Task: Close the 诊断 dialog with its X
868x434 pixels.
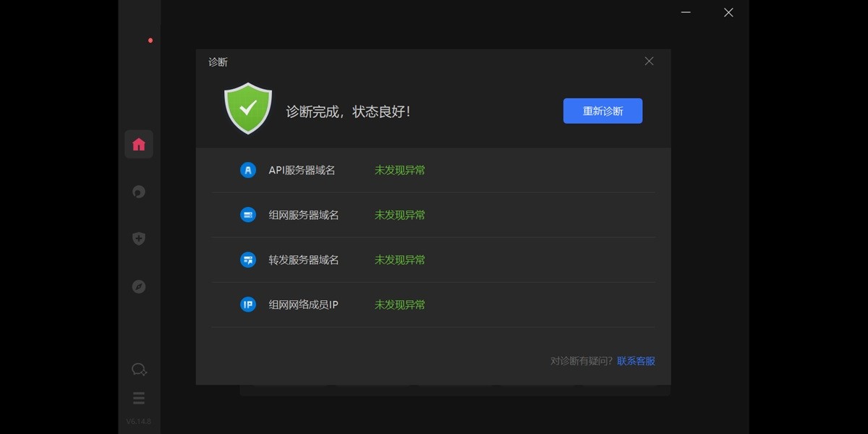Action: [x=649, y=61]
